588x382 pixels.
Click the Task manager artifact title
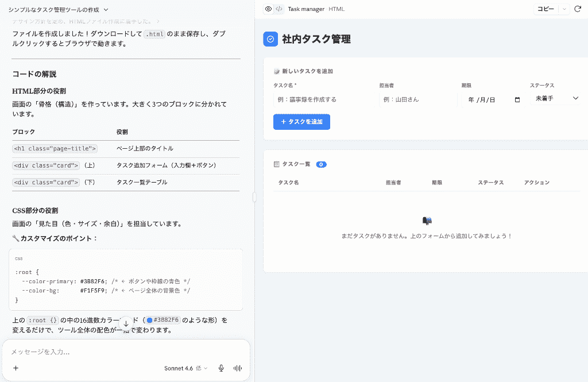[306, 9]
